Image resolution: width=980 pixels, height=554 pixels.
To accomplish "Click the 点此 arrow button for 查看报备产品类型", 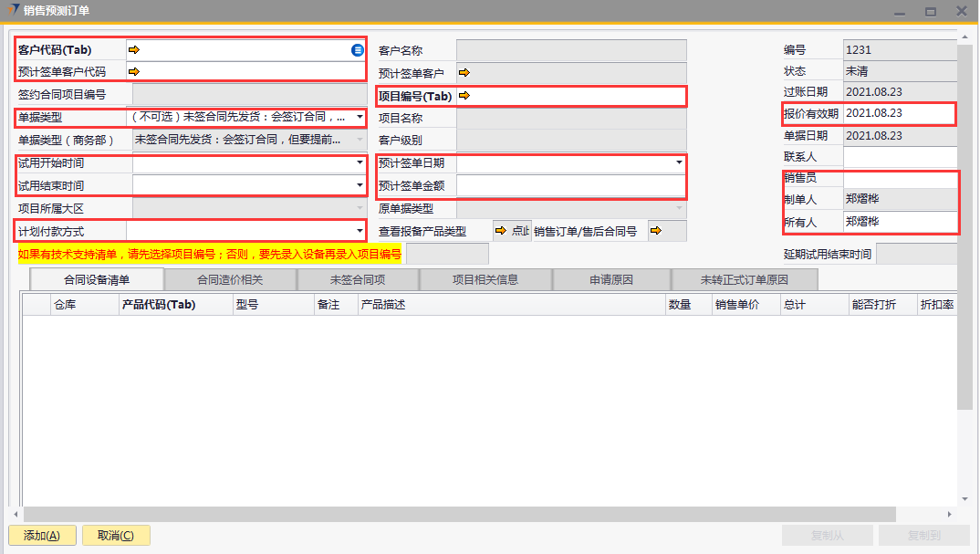I will (511, 231).
